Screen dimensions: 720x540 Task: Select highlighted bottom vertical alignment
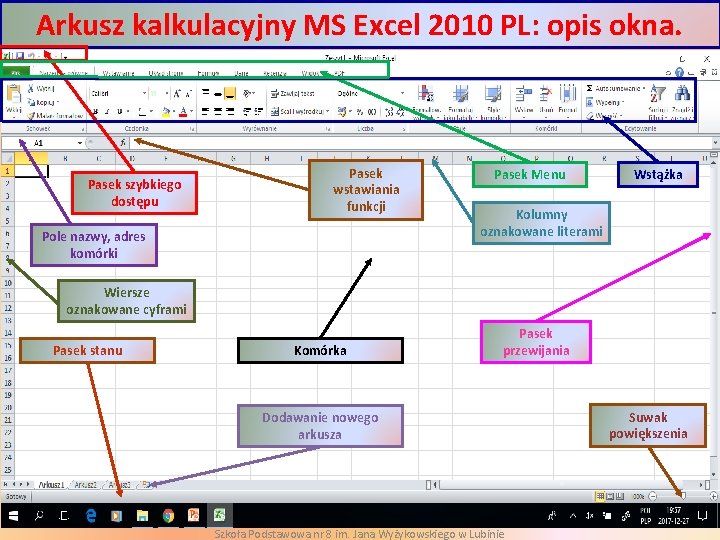pyautogui.click(x=230, y=93)
